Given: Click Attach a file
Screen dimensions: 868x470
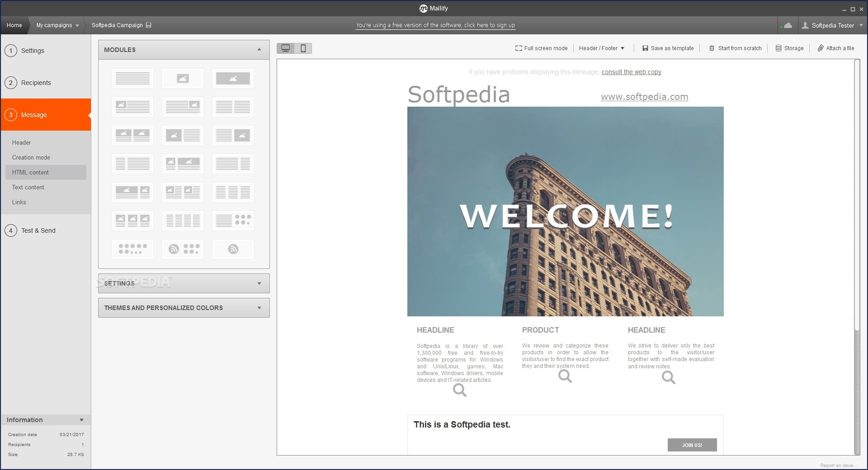Looking at the screenshot, I should 836,48.
